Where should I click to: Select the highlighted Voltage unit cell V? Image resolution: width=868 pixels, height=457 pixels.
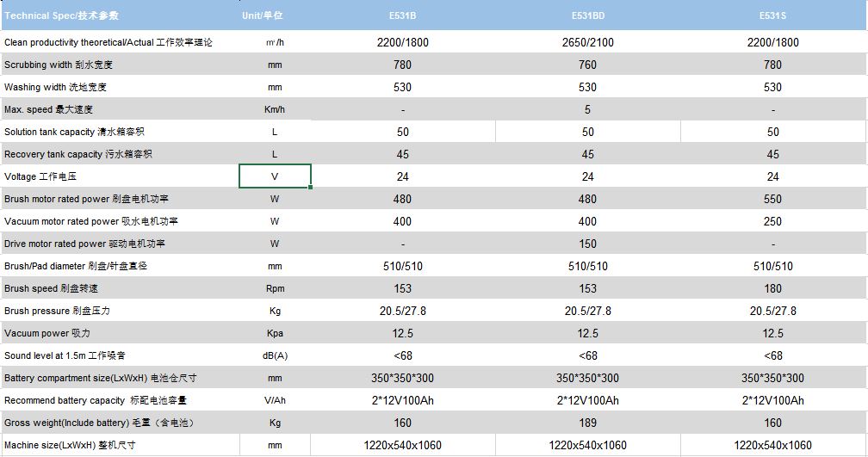[275, 176]
